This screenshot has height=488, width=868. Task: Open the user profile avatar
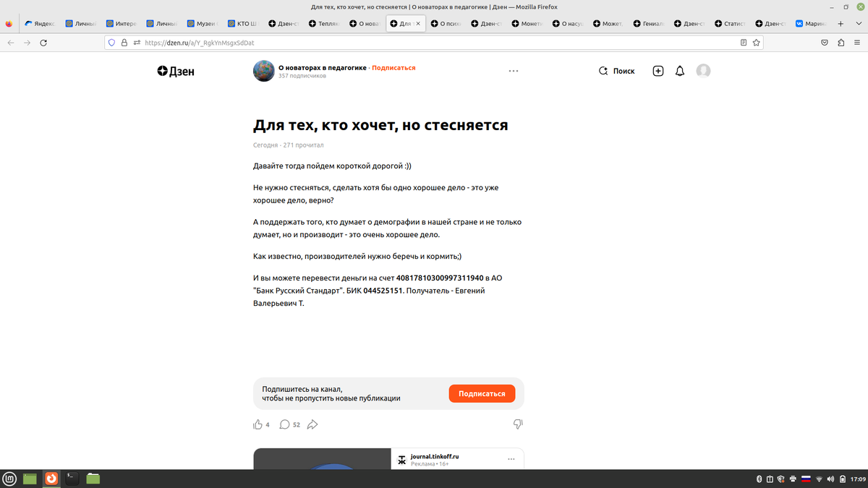point(703,71)
